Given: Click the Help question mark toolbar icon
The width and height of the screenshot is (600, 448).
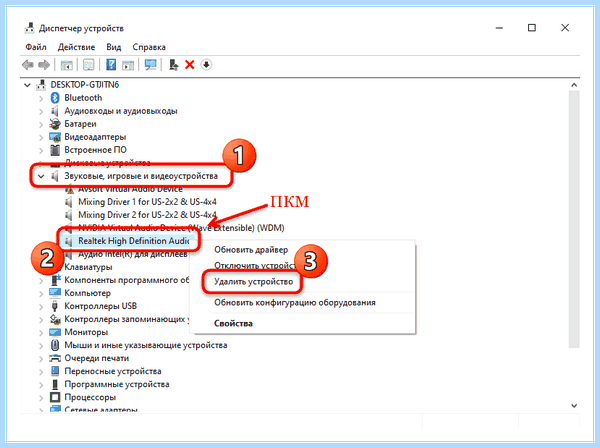Looking at the screenshot, I should tap(111, 65).
